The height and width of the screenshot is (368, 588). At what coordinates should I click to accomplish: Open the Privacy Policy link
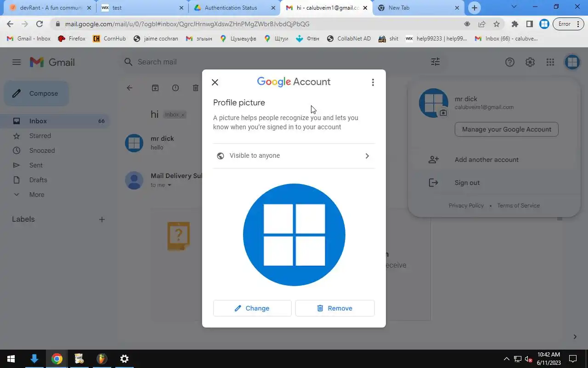point(466,206)
